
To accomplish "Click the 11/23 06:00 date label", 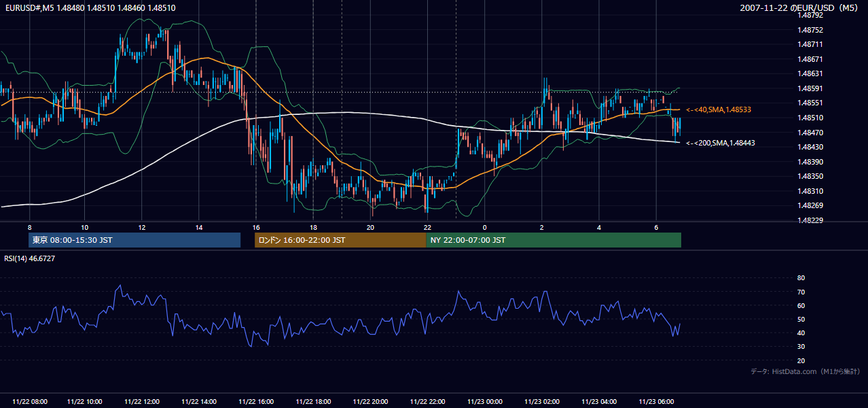I will click(x=656, y=402).
